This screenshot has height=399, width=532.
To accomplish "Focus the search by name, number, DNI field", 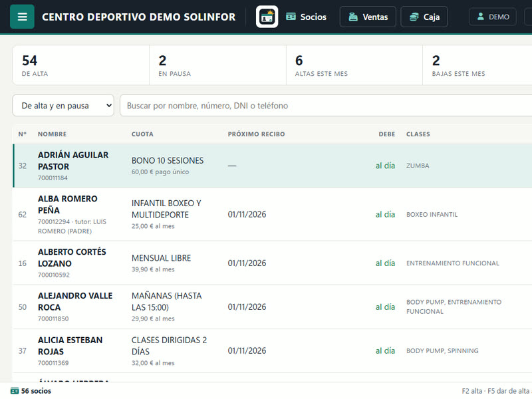I will point(326,106).
